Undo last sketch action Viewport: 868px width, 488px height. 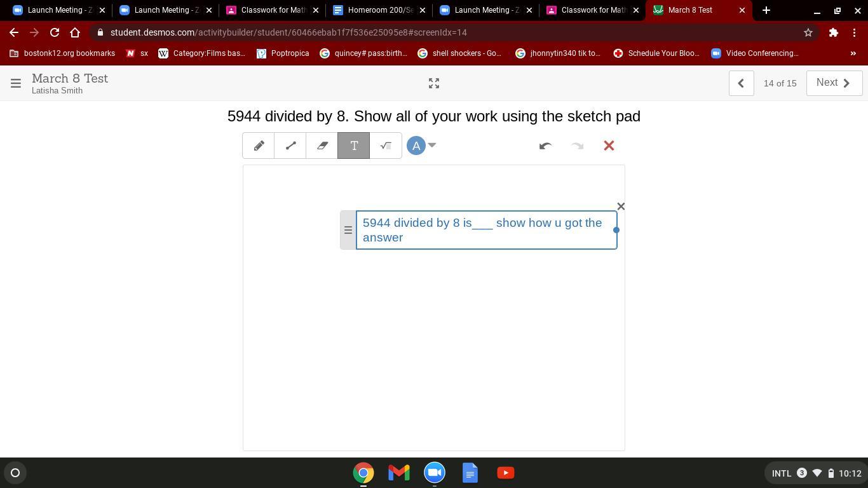click(545, 146)
